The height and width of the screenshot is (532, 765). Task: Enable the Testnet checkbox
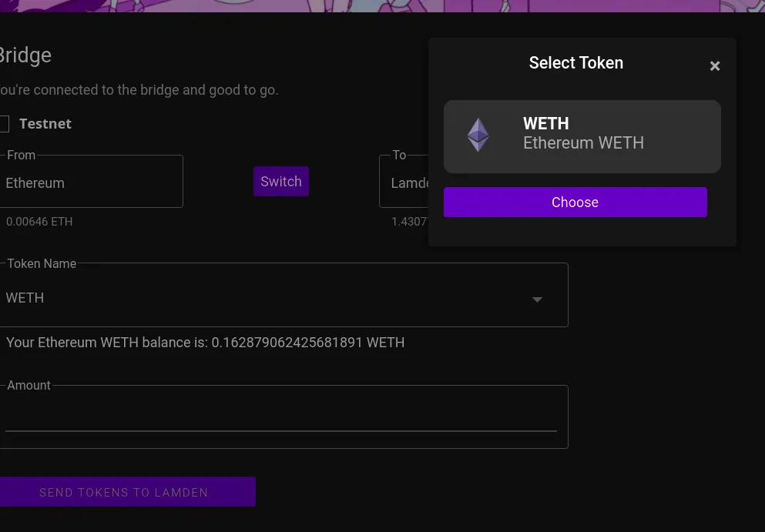click(4, 124)
